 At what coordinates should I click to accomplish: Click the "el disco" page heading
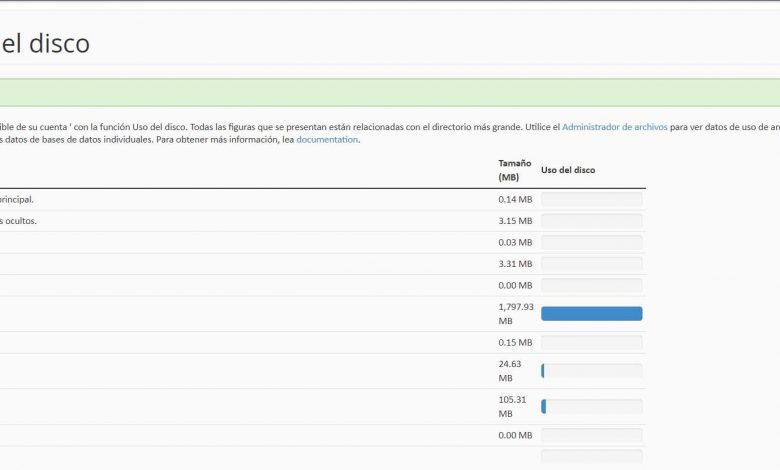point(46,44)
